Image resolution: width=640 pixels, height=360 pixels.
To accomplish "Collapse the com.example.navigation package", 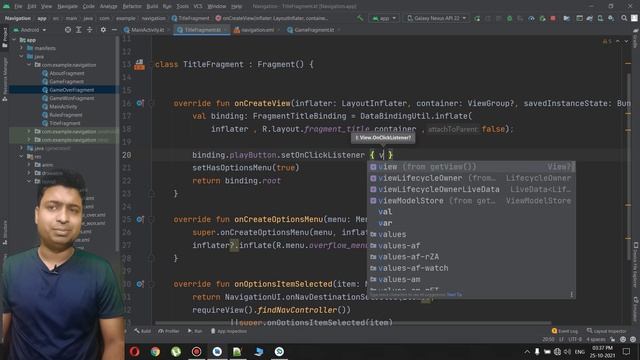I will (29, 65).
